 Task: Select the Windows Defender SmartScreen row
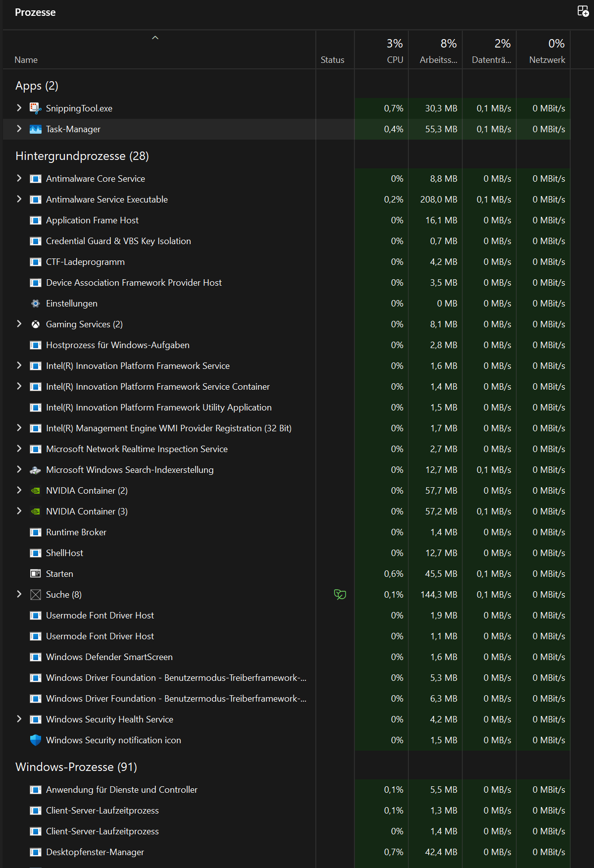point(287,657)
